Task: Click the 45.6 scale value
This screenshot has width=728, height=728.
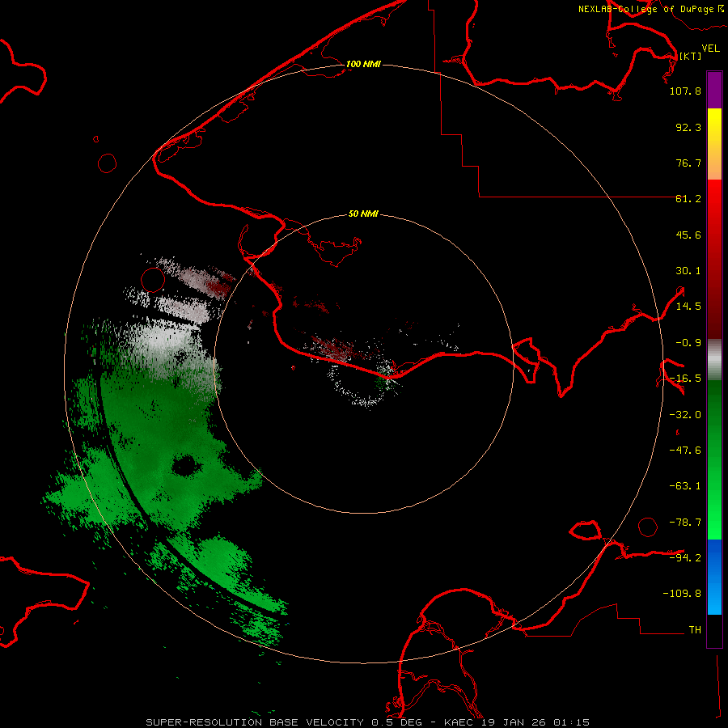Action: pyautogui.click(x=688, y=235)
